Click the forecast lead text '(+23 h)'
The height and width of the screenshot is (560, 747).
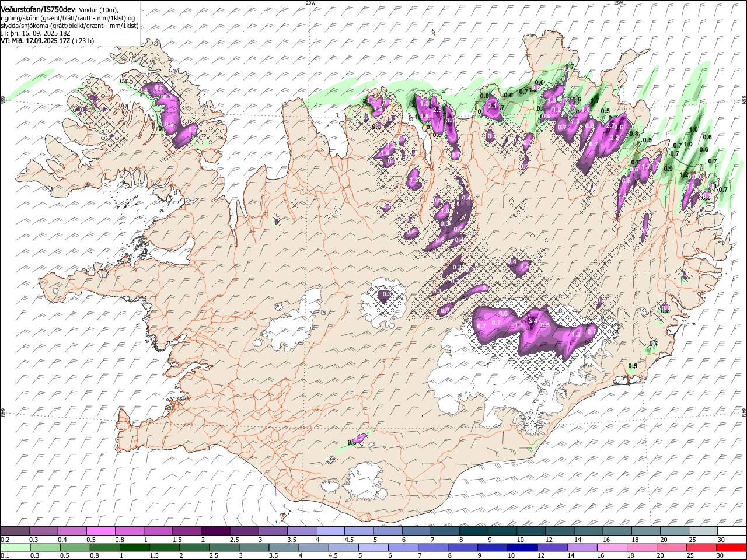pyautogui.click(x=83, y=41)
